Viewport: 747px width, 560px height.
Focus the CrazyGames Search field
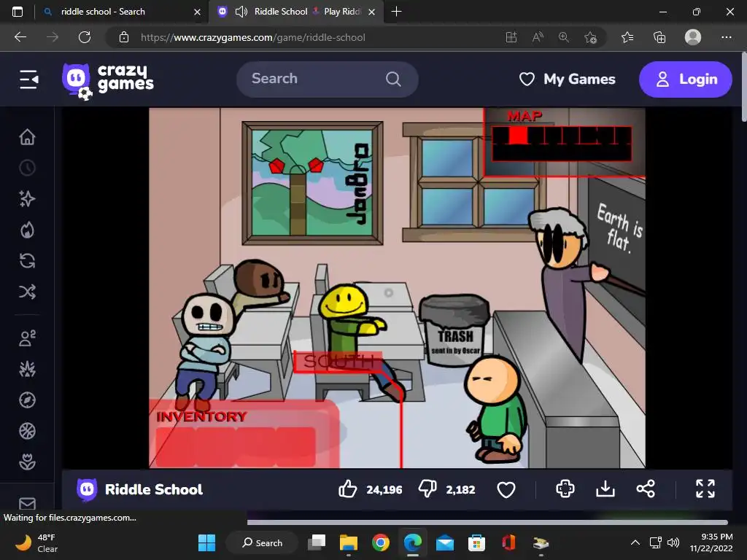(x=328, y=79)
